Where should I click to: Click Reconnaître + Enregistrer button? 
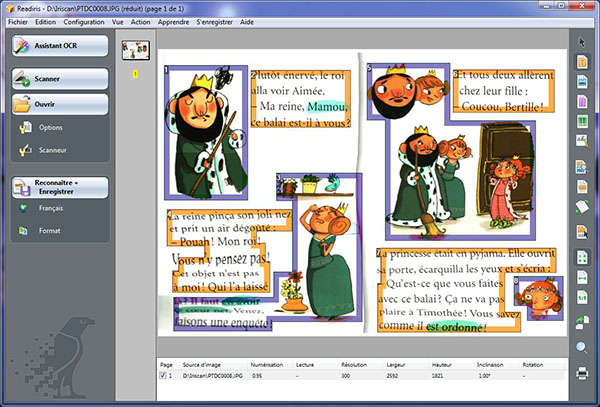click(60, 186)
